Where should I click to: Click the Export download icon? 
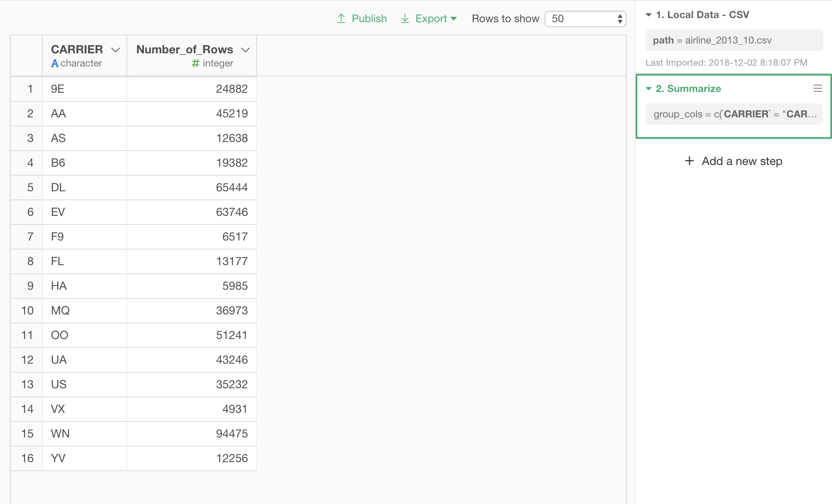tap(405, 18)
